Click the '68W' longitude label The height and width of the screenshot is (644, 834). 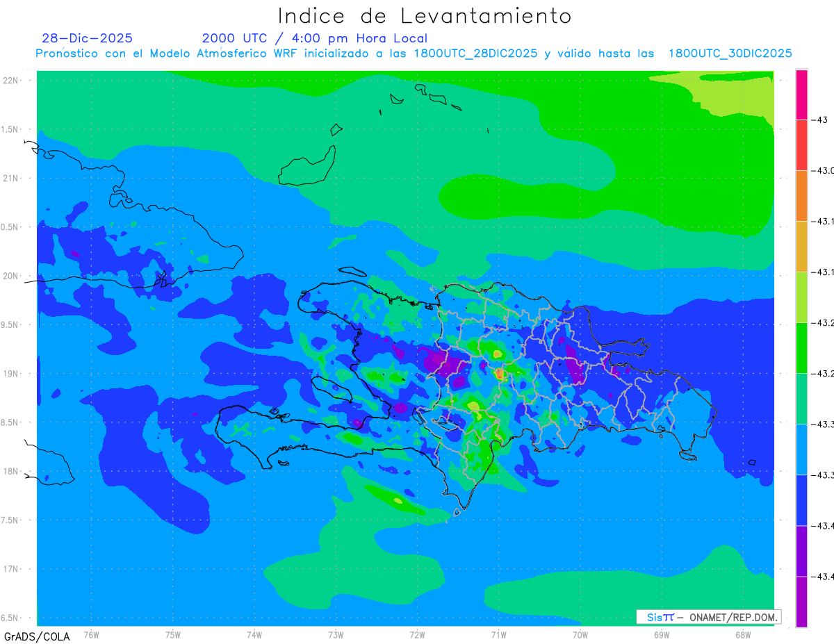click(743, 635)
